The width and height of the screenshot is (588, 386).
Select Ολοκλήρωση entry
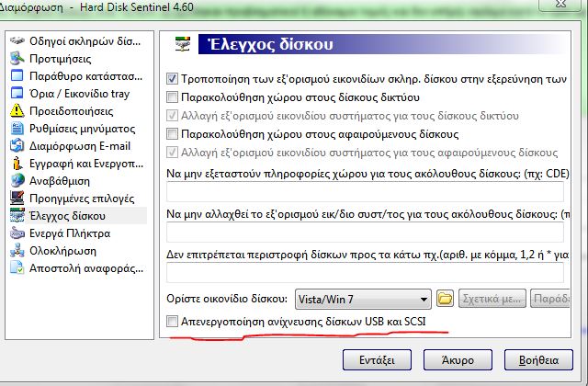coord(63,251)
